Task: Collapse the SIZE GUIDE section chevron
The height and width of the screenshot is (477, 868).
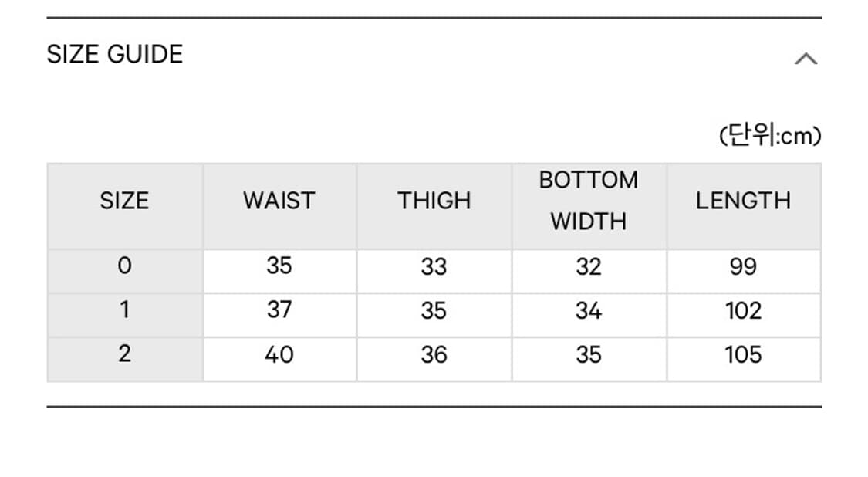Action: coord(805,59)
